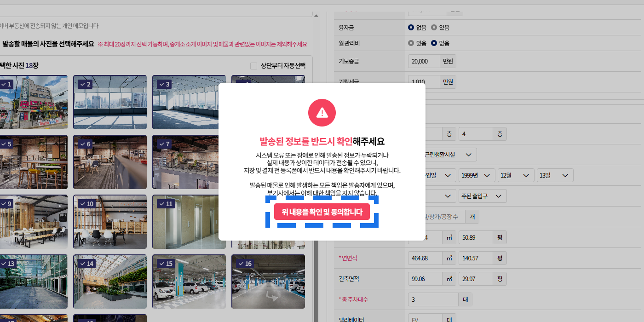Click the photo panel scrollbar up arrow
The height and width of the screenshot is (322, 644).
click(316, 16)
